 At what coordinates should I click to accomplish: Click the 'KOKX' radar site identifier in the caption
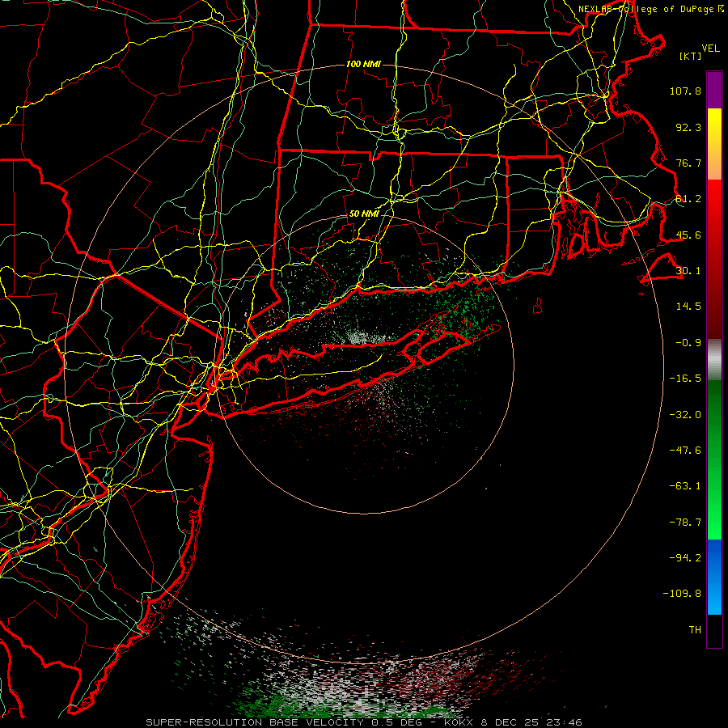(x=459, y=722)
